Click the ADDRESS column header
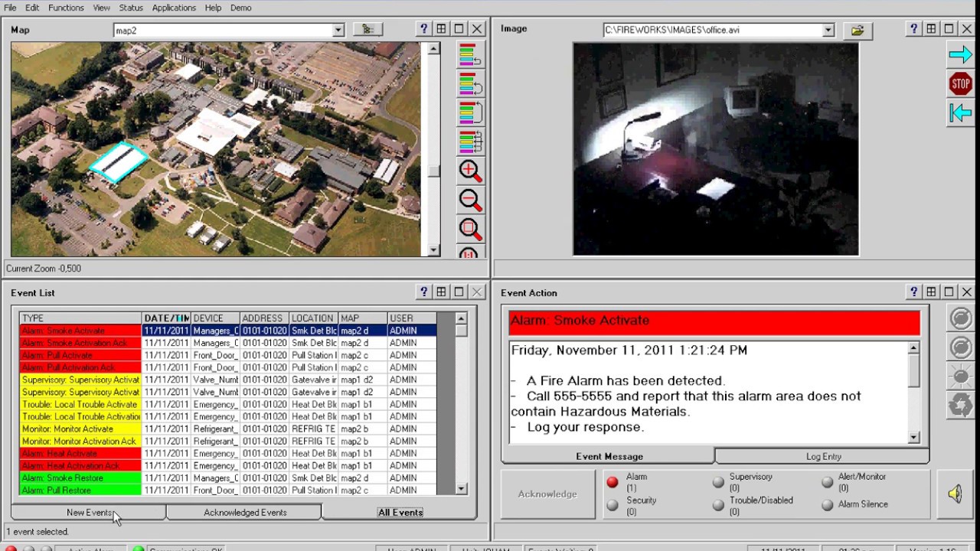The width and height of the screenshot is (980, 551). [264, 318]
